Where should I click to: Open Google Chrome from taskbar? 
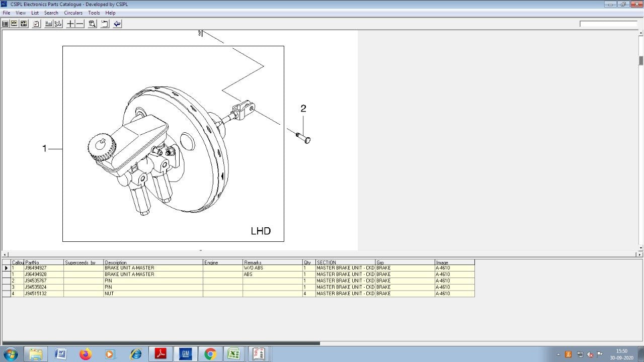click(210, 354)
